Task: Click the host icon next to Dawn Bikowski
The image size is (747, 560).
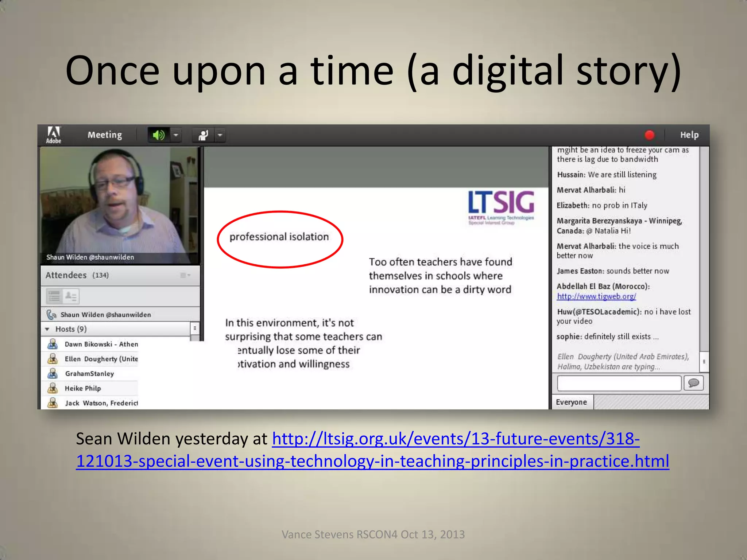Action: pos(53,344)
